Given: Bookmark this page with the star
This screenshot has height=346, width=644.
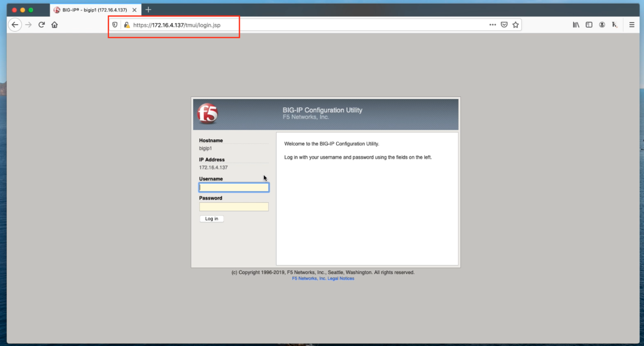Looking at the screenshot, I should pos(516,25).
